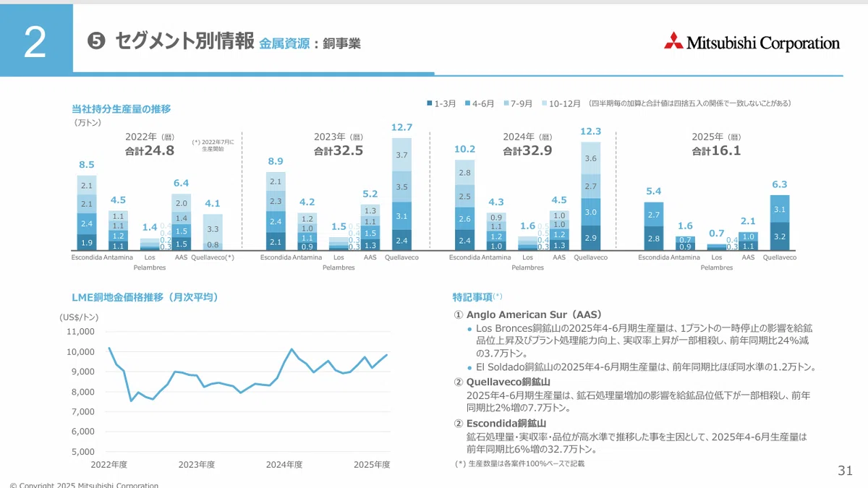This screenshot has width=868, height=488.
Task: Click the 3.2 segment of 2025 Quellaveco bar
Action: [x=780, y=236]
